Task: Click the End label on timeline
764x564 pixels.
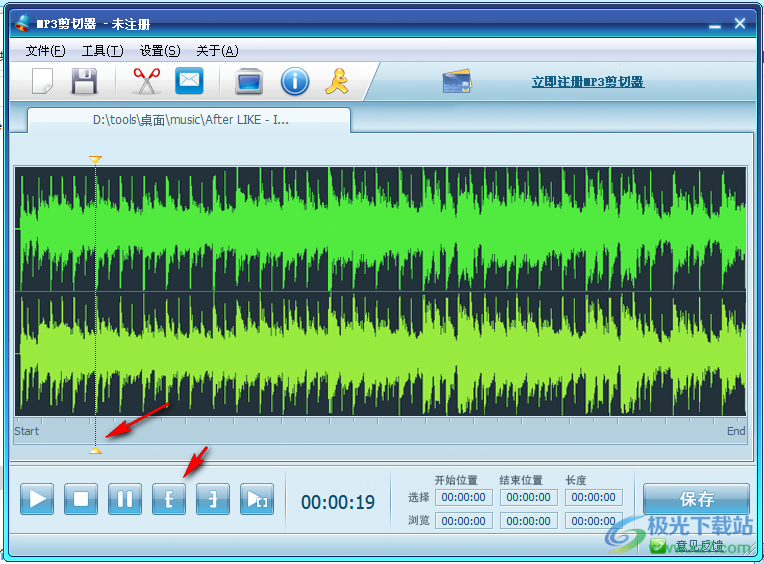Action: coord(736,431)
